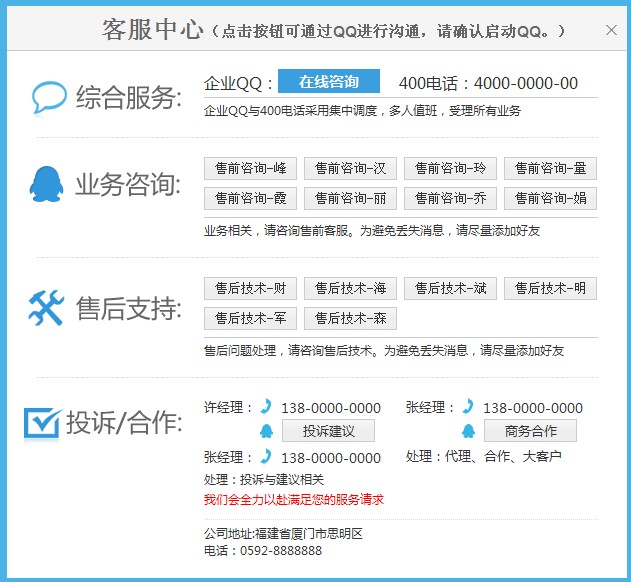The height and width of the screenshot is (582, 631).
Task: Open chat with 售后技术-明
Action: (550, 289)
